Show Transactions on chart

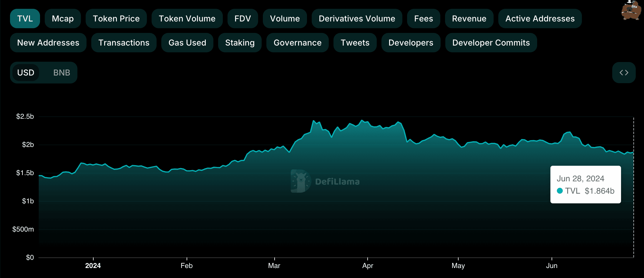pyautogui.click(x=124, y=43)
